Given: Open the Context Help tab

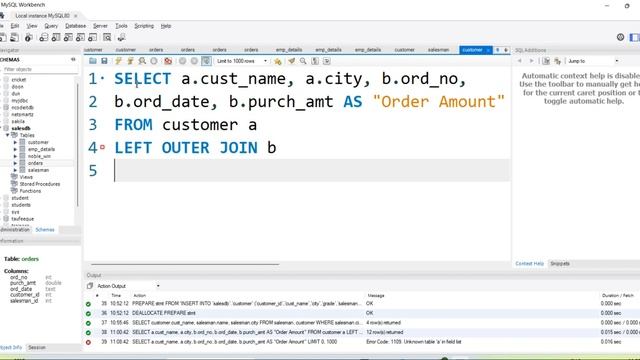Looking at the screenshot, I should click(529, 264).
